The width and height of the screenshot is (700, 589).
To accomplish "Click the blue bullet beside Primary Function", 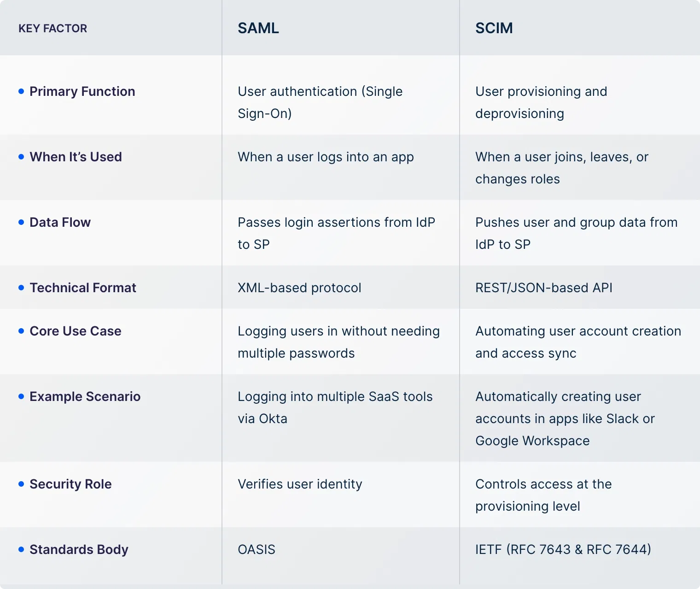I will coord(21,91).
